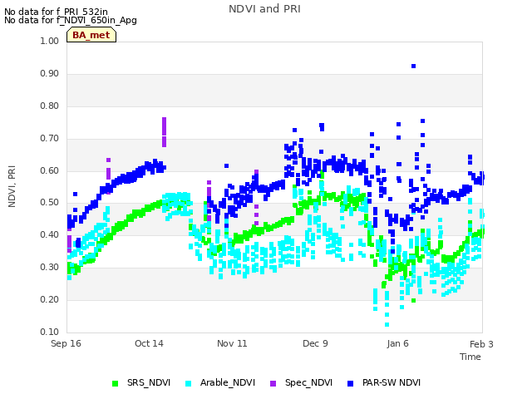Viewport: 532px width, 399px height.
Task: Click the chart title NDVI and PRI
Action: [264, 9]
